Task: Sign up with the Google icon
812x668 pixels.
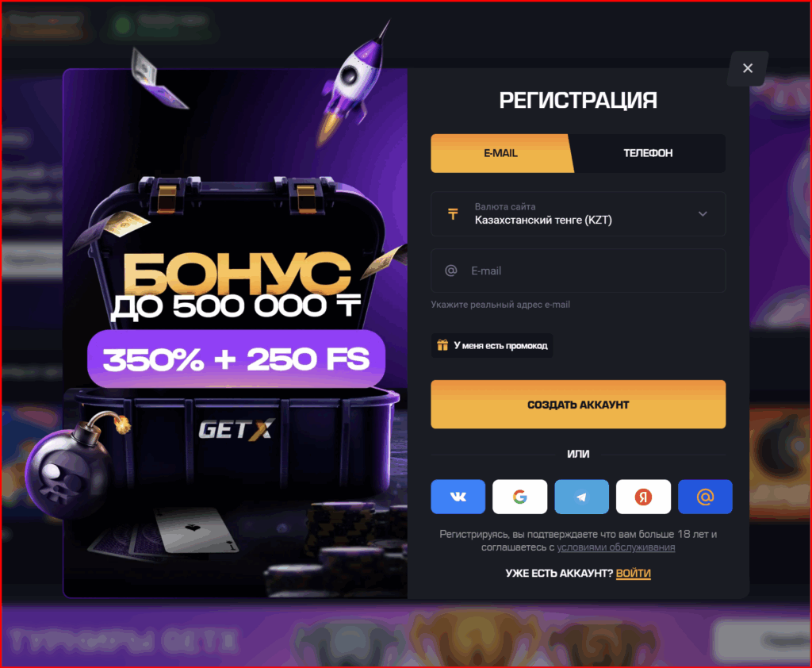Action: tap(519, 497)
